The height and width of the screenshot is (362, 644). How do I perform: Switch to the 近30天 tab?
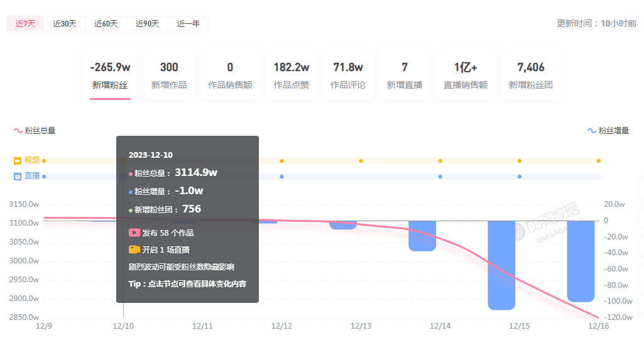click(64, 23)
